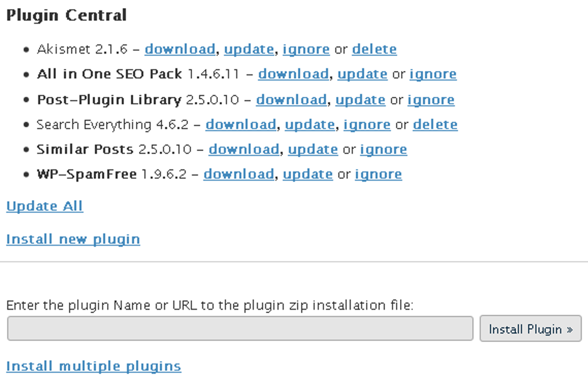Update the Post-Plugin Library plugin

point(360,99)
